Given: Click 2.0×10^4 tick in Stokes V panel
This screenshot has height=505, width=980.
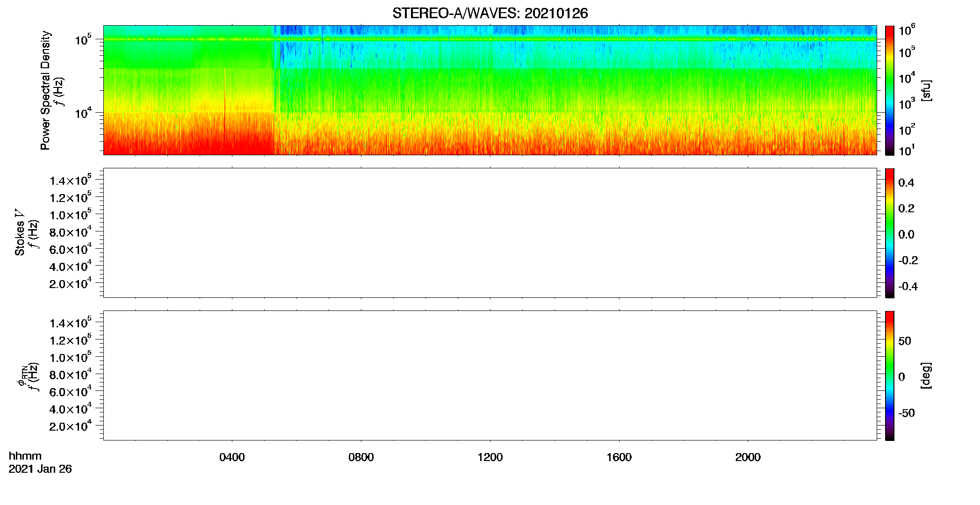Looking at the screenshot, I should pos(71,283).
